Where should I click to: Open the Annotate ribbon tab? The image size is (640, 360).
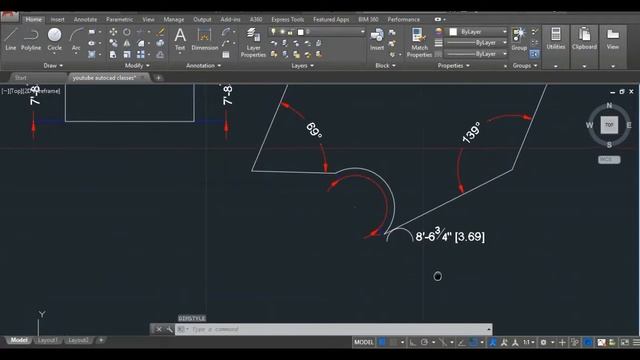85,19
